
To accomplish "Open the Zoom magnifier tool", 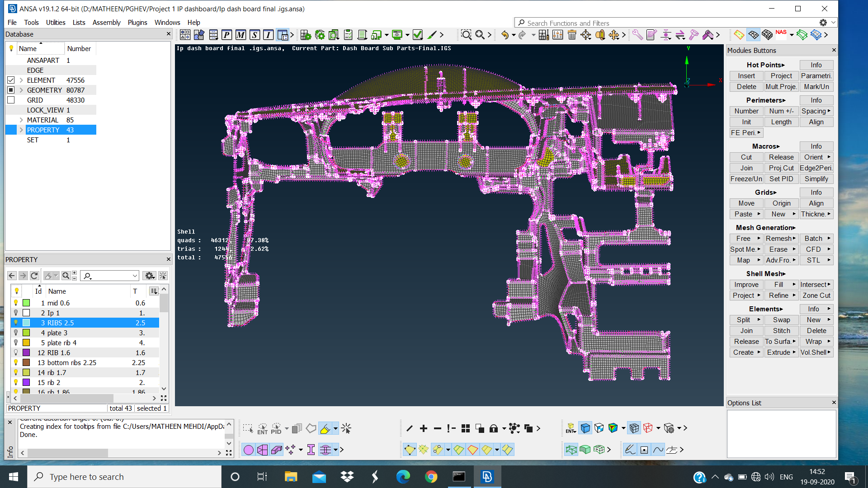I will (467, 35).
